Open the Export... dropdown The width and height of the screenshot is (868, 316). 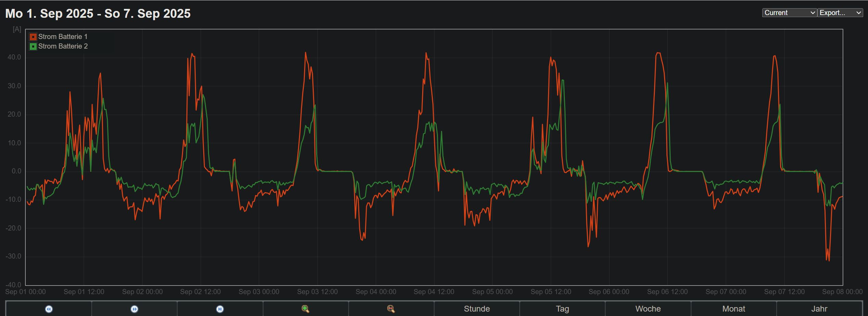point(840,13)
